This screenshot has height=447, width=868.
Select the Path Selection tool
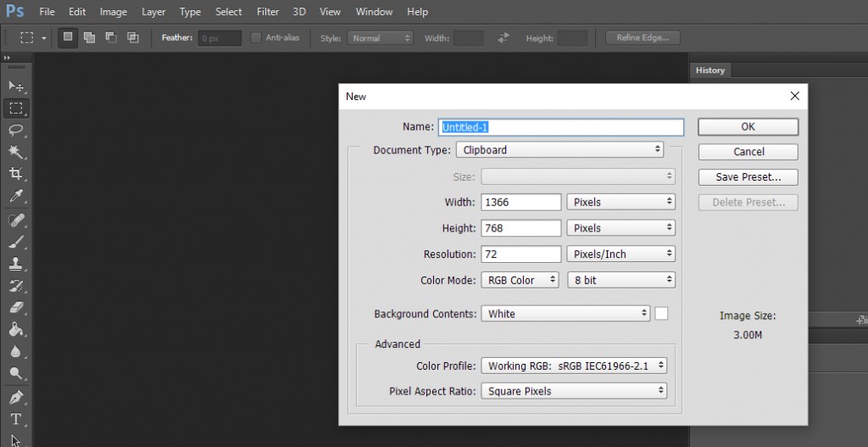16,440
